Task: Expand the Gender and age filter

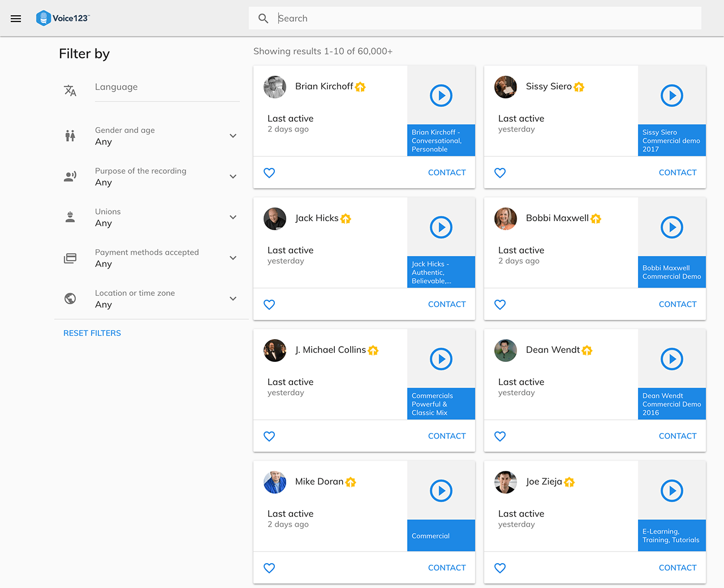Action: click(x=232, y=136)
